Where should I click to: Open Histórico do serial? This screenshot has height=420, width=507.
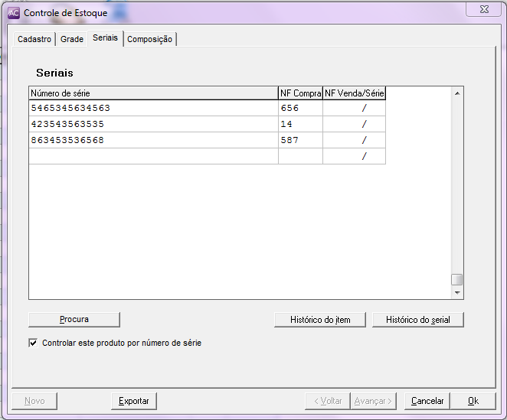[x=418, y=320]
